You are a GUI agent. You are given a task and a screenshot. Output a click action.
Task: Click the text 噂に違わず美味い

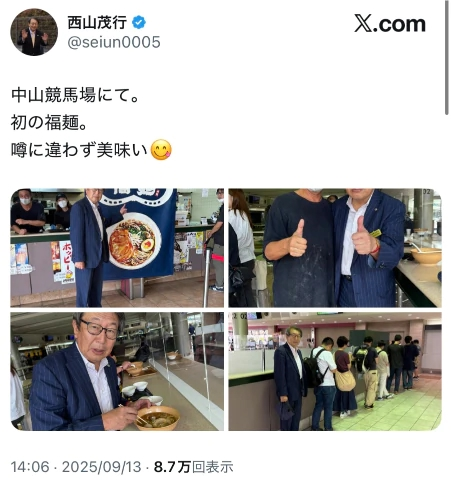coord(79,150)
